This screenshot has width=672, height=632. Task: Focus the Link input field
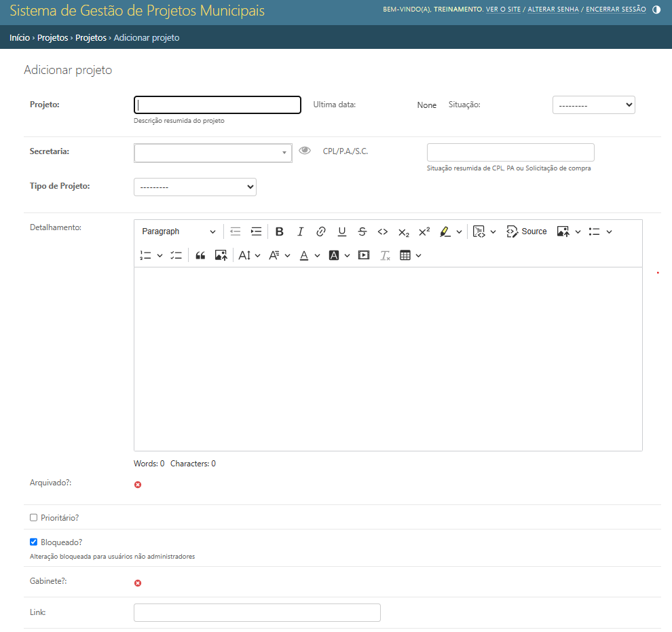[257, 613]
